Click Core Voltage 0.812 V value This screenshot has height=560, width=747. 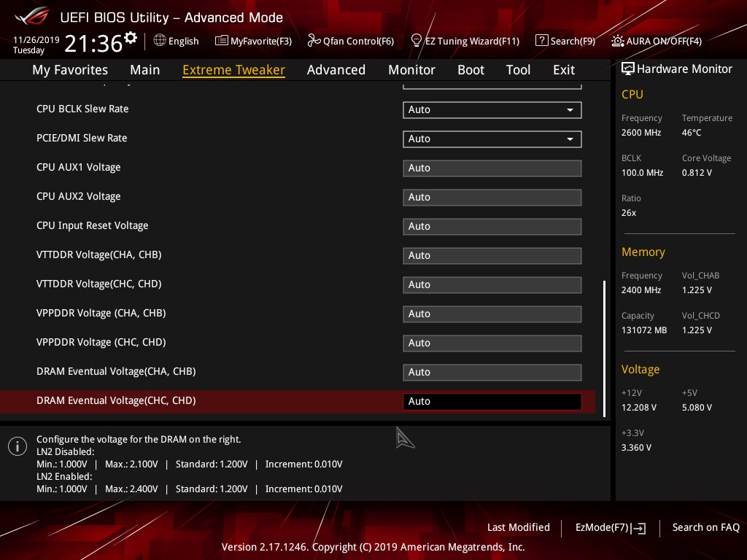click(x=697, y=172)
